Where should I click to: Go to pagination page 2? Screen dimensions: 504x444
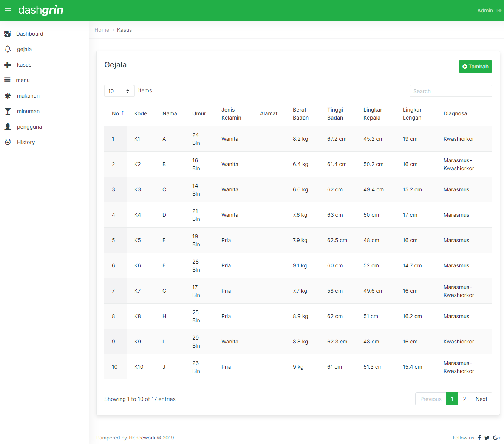coord(464,399)
